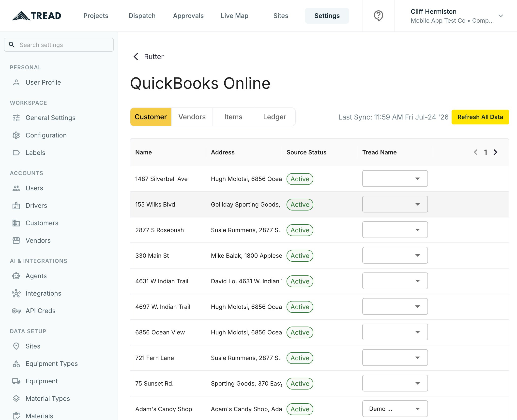
Task: Open Demo dropdown for Adam's Candy Shop
Action: coord(395,409)
